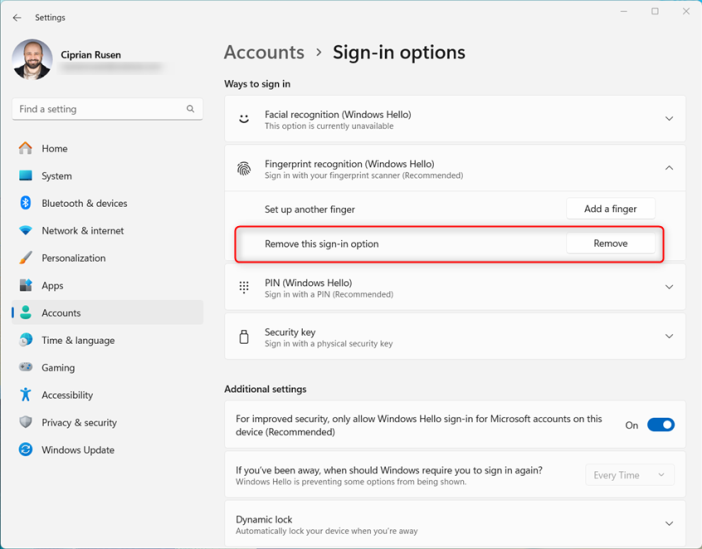Click the Bluetooth icon in sidebar
This screenshot has height=549, width=702.
(26, 203)
